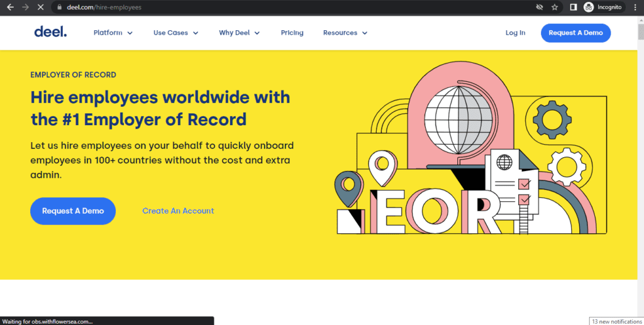Open the Resources menu
The width and height of the screenshot is (644, 325).
click(345, 33)
